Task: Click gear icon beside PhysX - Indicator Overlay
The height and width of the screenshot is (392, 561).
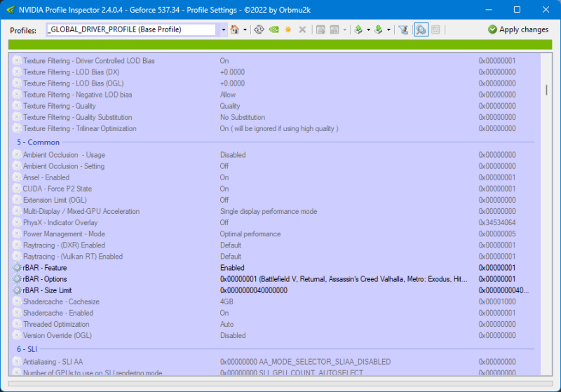Action: [x=17, y=222]
